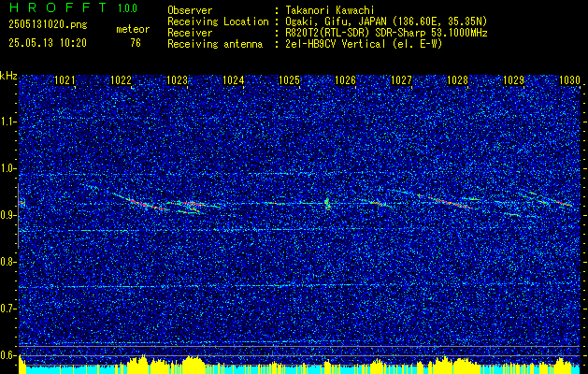Select the meteor label
The width and height of the screenshot is (588, 374).
[133, 29]
